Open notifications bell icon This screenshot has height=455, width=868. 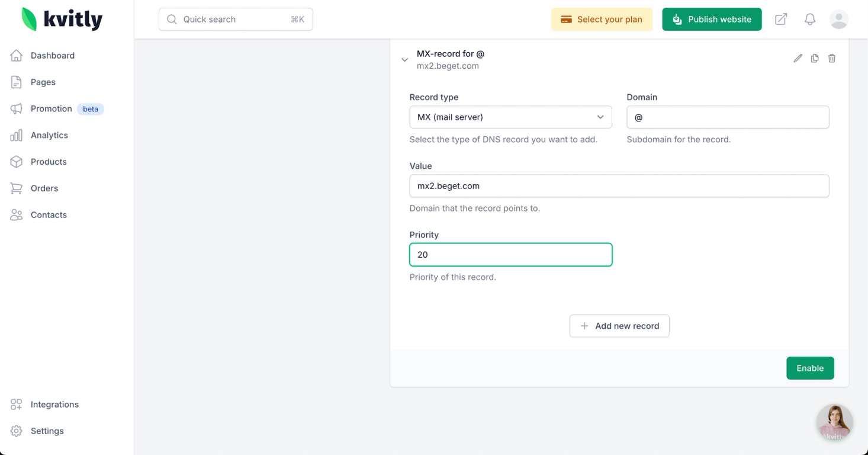point(810,20)
